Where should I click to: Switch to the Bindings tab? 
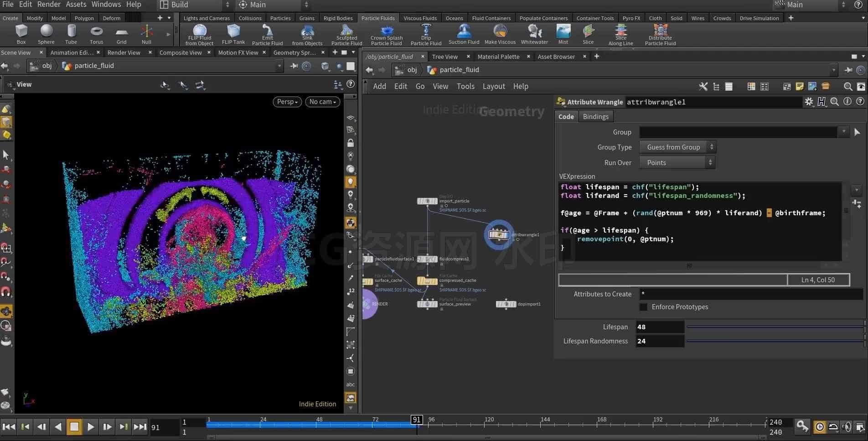(595, 116)
